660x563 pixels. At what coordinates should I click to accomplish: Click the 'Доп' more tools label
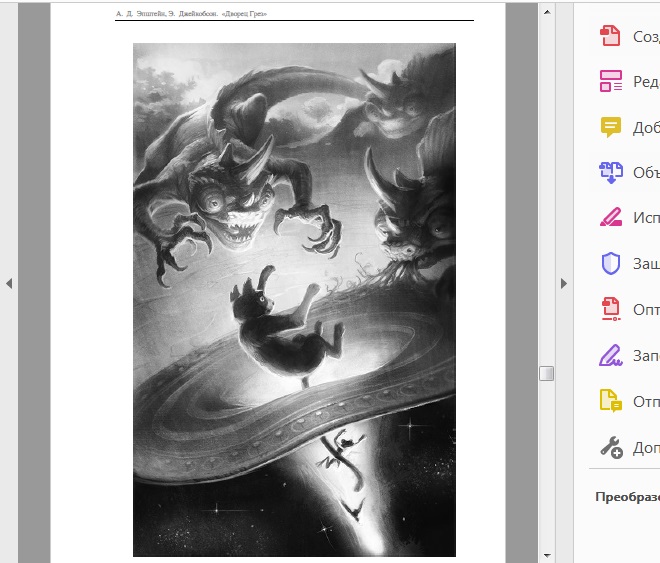tap(646, 448)
